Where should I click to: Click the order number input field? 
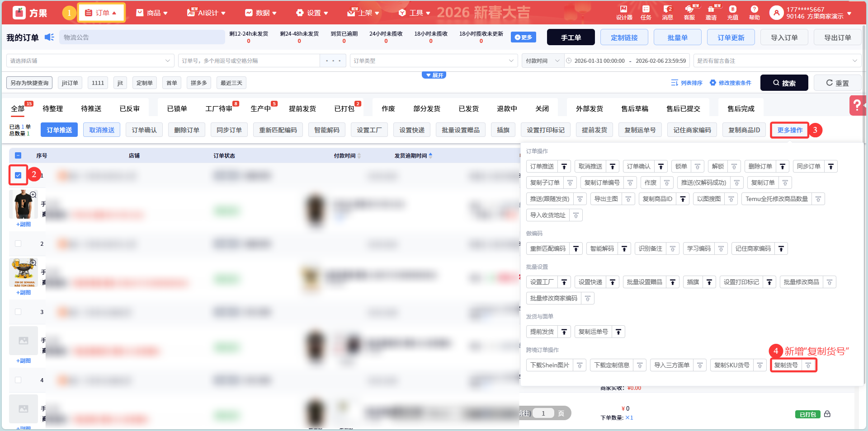click(x=249, y=61)
